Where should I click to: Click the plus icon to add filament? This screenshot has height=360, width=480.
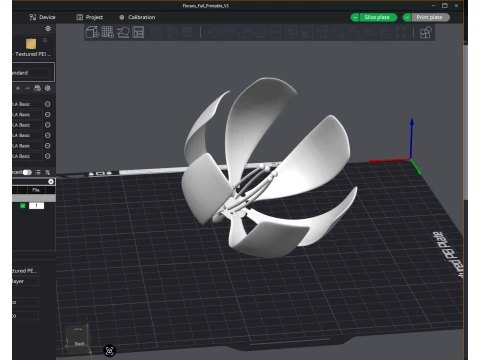click(x=18, y=88)
